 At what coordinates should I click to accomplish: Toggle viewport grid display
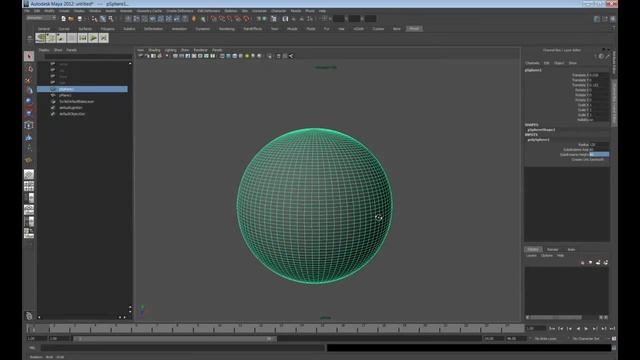click(175, 56)
